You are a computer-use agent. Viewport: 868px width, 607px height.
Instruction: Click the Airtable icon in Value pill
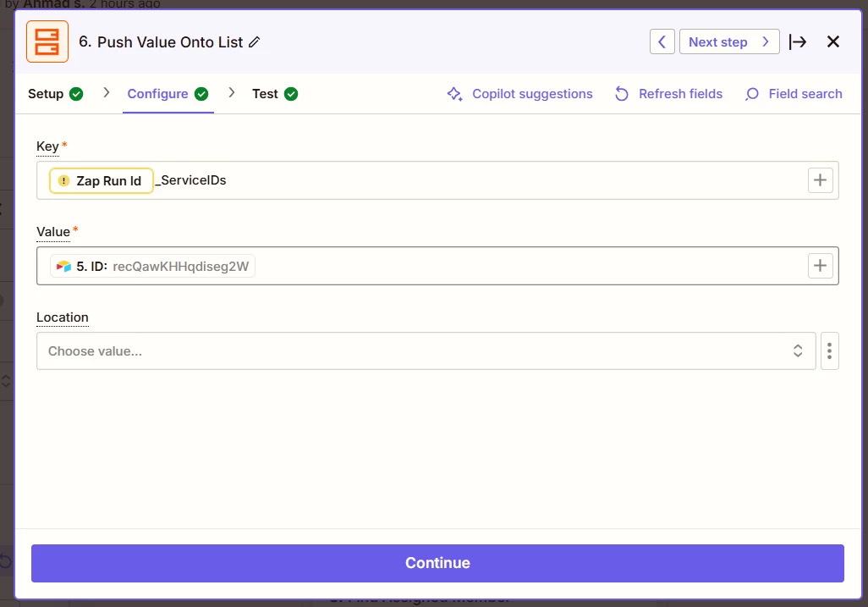(x=63, y=267)
